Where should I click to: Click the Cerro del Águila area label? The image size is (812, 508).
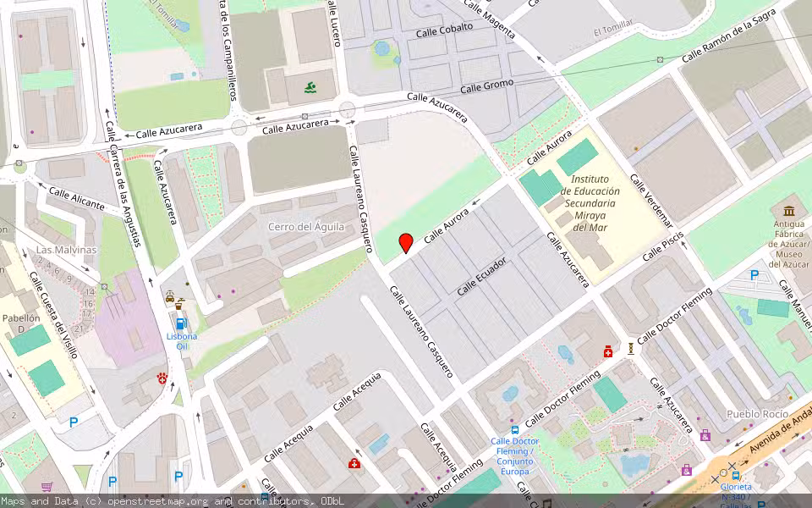[305, 227]
